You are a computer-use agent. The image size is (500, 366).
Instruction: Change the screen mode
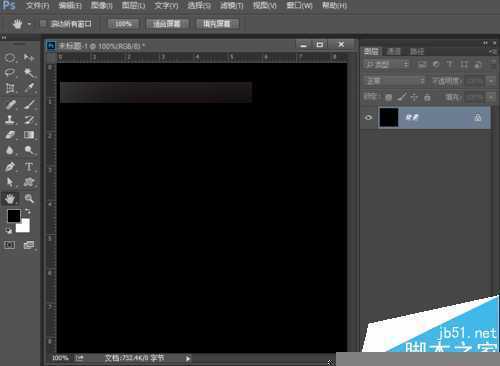[x=29, y=245]
